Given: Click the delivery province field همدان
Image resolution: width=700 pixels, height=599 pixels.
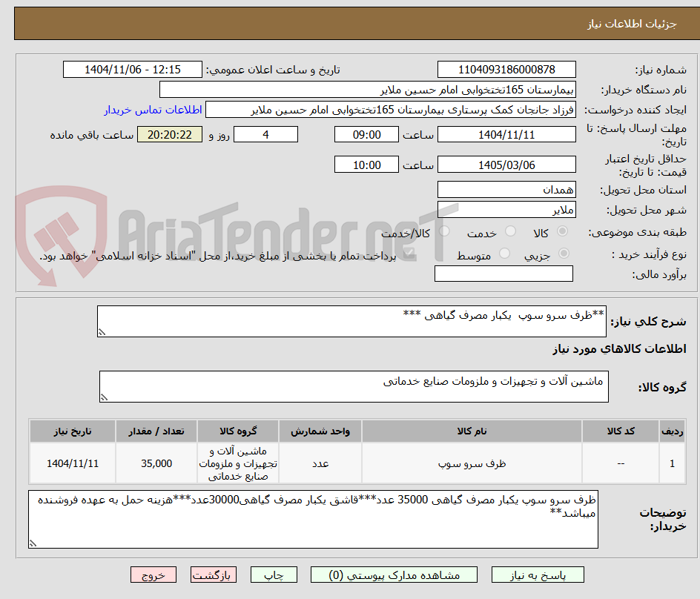Looking at the screenshot, I should coord(506,190).
